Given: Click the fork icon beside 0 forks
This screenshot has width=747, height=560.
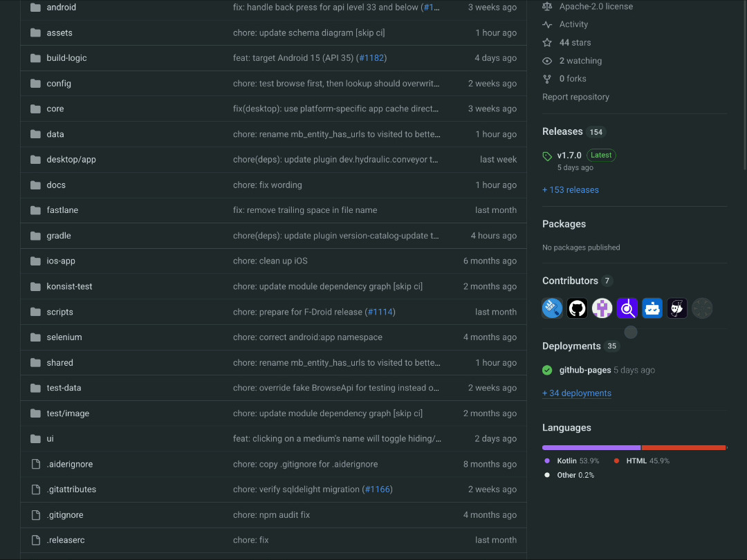Looking at the screenshot, I should [x=548, y=79].
